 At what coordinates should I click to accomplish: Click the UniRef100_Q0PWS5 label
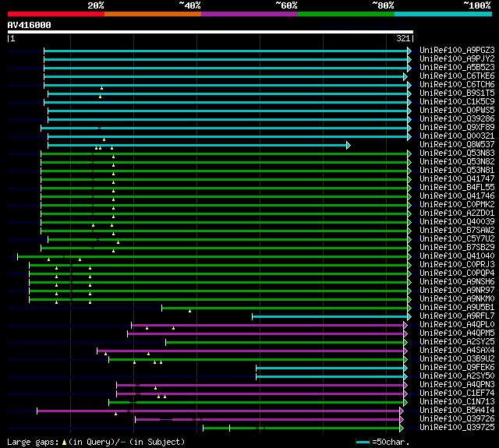click(x=457, y=111)
